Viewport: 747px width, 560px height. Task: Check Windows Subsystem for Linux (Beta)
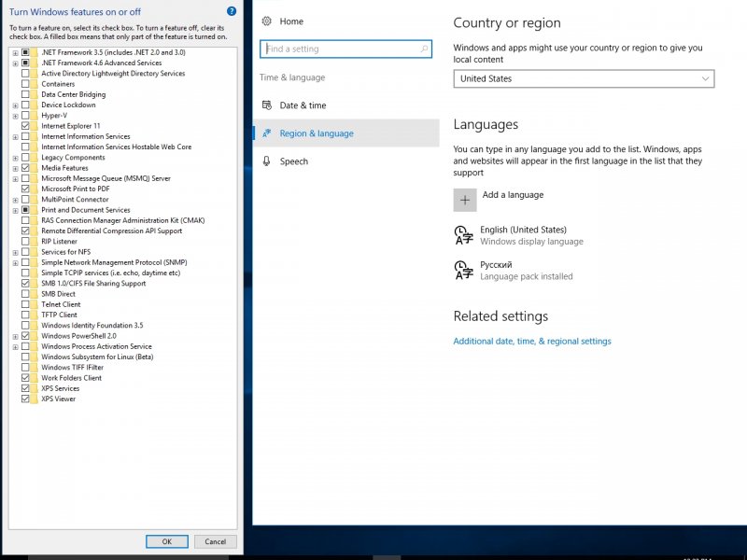[25, 357]
